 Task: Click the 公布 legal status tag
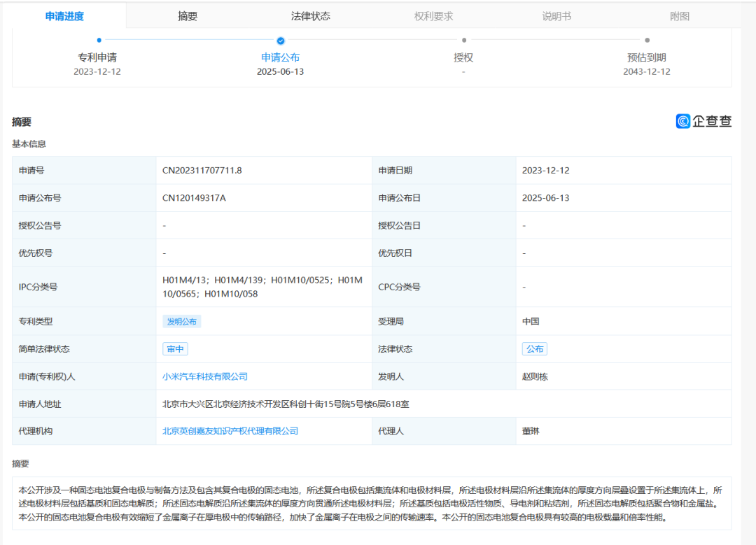point(535,349)
